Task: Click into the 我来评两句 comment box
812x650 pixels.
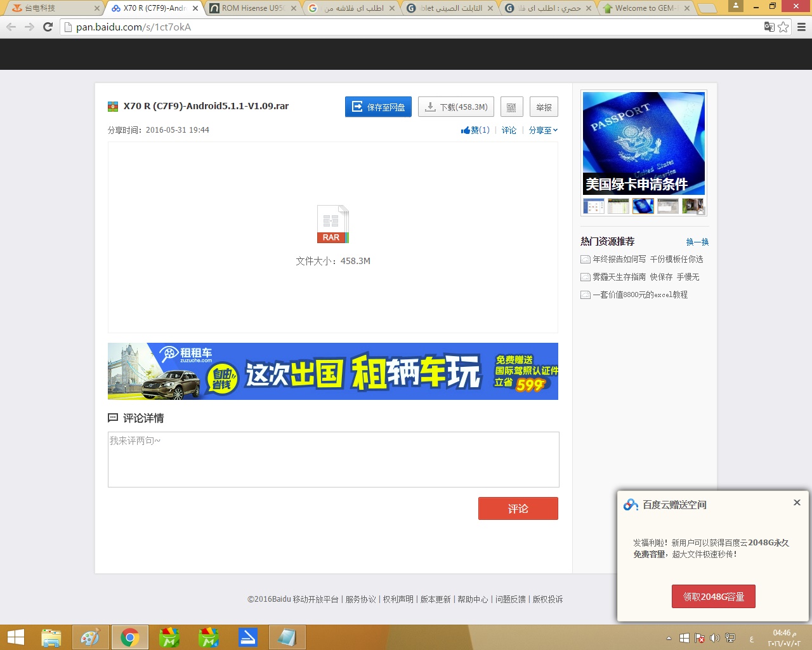Action: [x=334, y=460]
